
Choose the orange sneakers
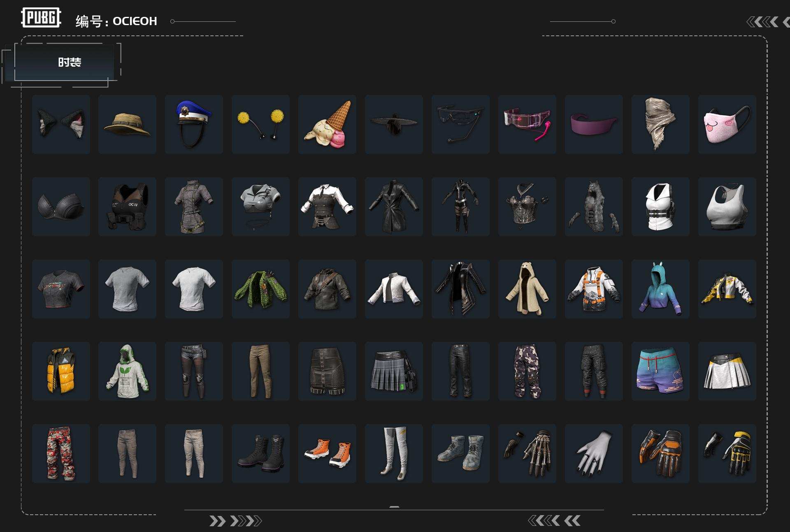point(327,453)
